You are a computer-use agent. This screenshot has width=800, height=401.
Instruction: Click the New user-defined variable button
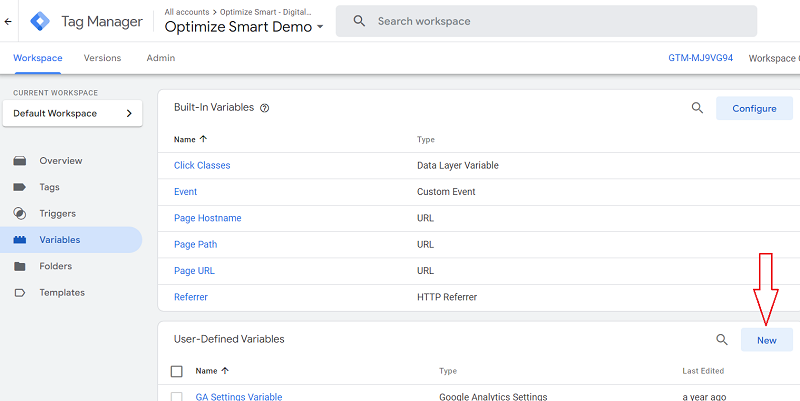[767, 340]
